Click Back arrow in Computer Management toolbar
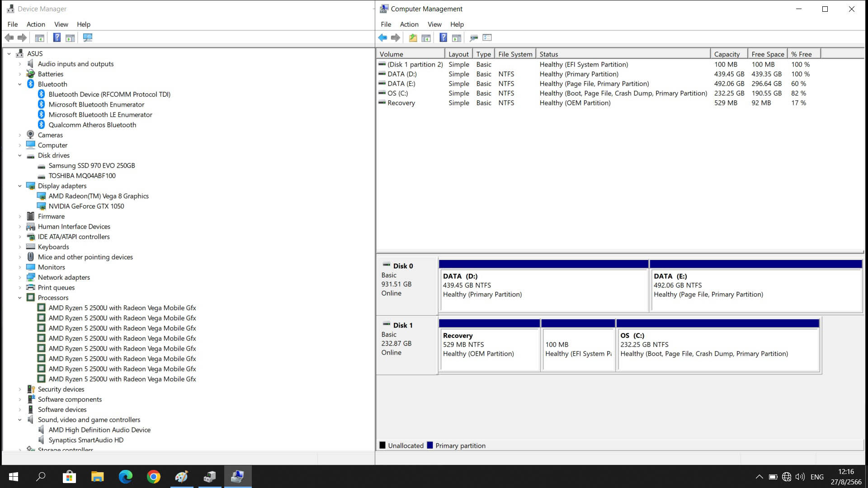Screen dimensions: 868x488 [382, 38]
